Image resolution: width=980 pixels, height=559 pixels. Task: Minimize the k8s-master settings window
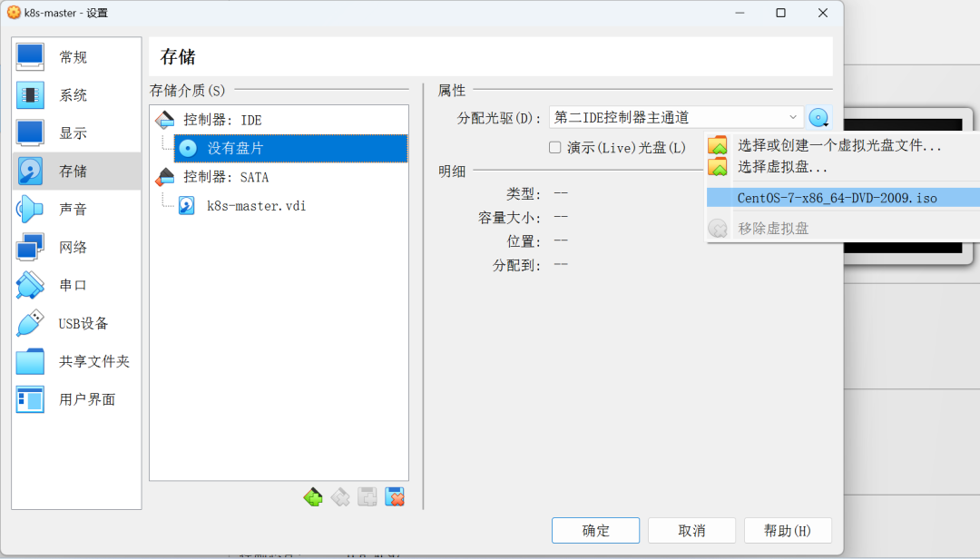(740, 13)
